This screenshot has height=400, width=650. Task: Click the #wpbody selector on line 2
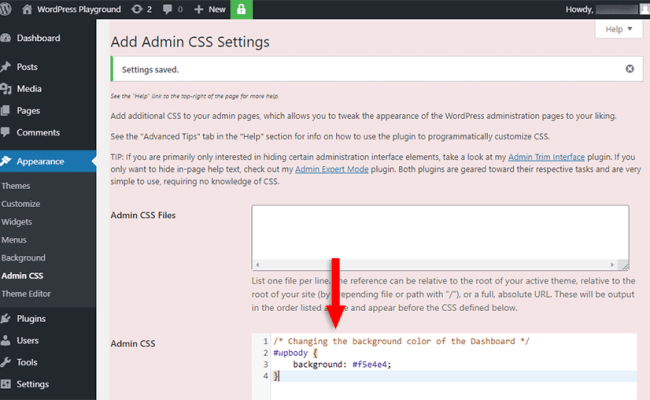click(290, 353)
